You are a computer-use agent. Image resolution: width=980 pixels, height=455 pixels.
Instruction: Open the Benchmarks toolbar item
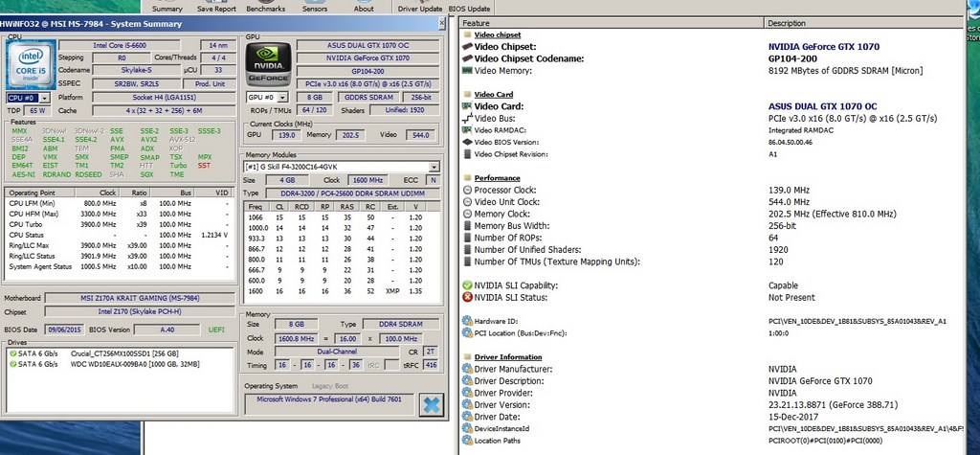[x=264, y=8]
